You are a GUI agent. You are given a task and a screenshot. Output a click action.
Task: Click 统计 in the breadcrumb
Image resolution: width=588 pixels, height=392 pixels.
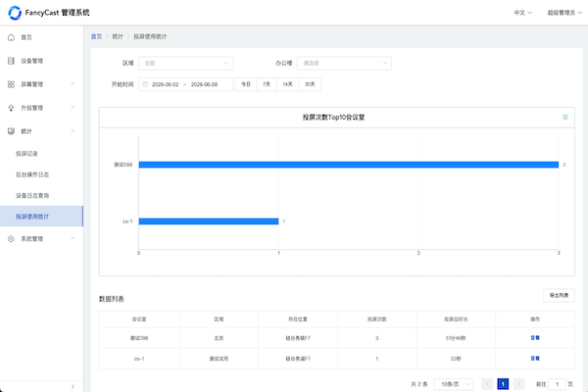(118, 36)
